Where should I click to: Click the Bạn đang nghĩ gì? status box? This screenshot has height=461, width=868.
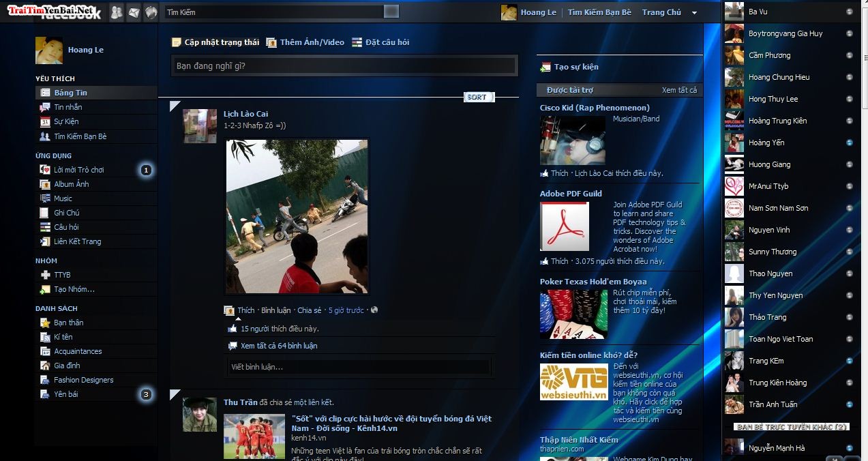point(344,66)
